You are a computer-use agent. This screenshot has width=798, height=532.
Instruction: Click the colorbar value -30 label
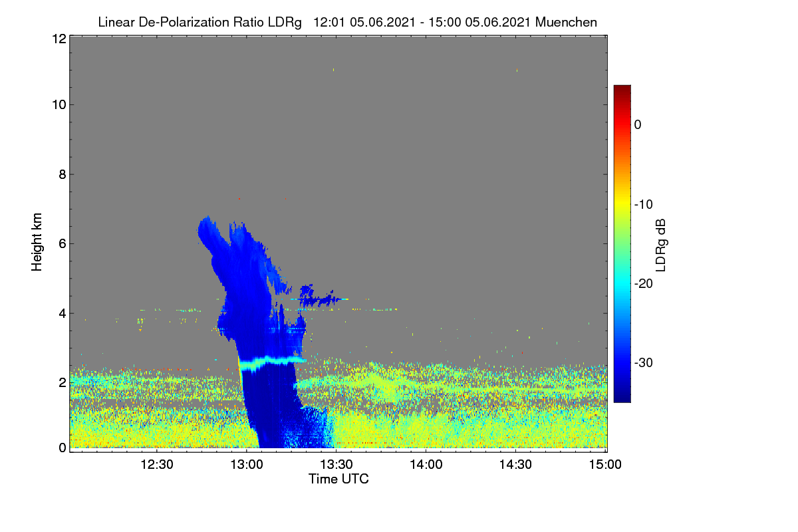tap(644, 363)
